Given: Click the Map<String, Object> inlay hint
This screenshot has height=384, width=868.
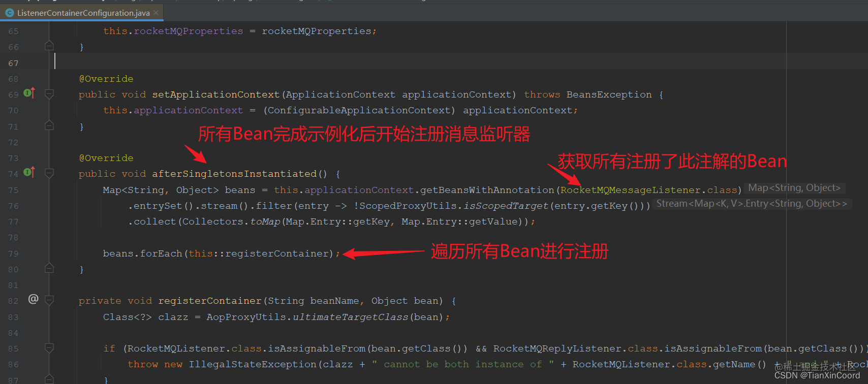Looking at the screenshot, I should [x=794, y=188].
